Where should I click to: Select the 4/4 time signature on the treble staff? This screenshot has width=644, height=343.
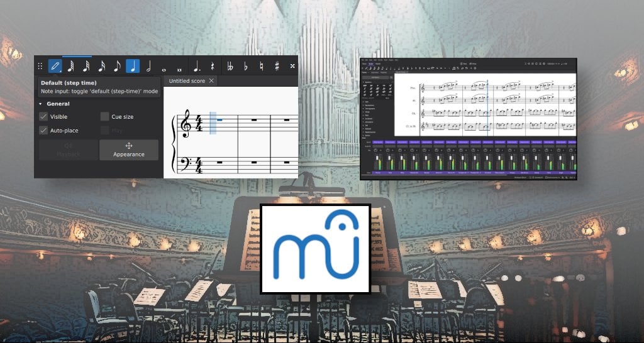click(199, 124)
